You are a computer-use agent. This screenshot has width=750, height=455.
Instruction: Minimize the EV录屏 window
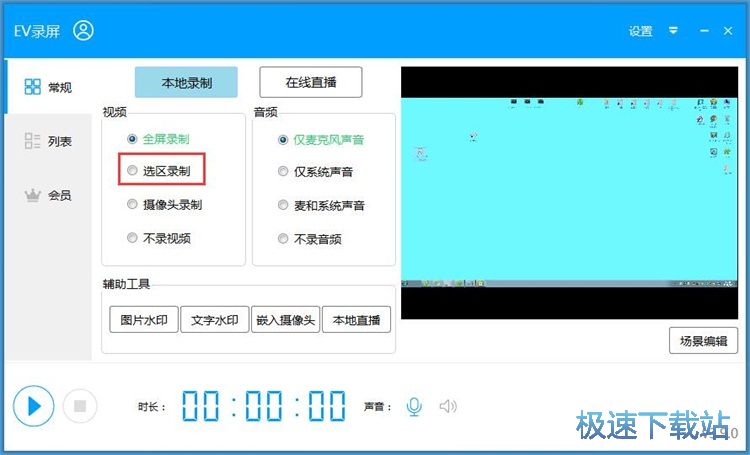[704, 31]
